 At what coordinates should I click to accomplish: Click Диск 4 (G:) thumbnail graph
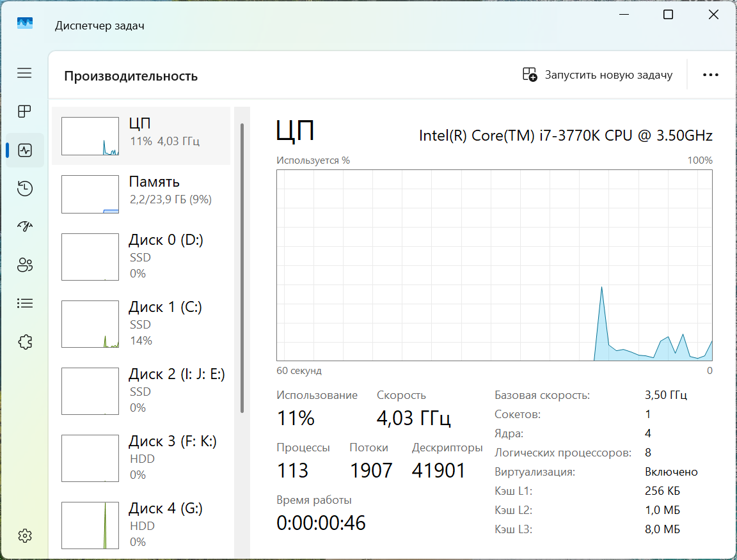(90, 525)
